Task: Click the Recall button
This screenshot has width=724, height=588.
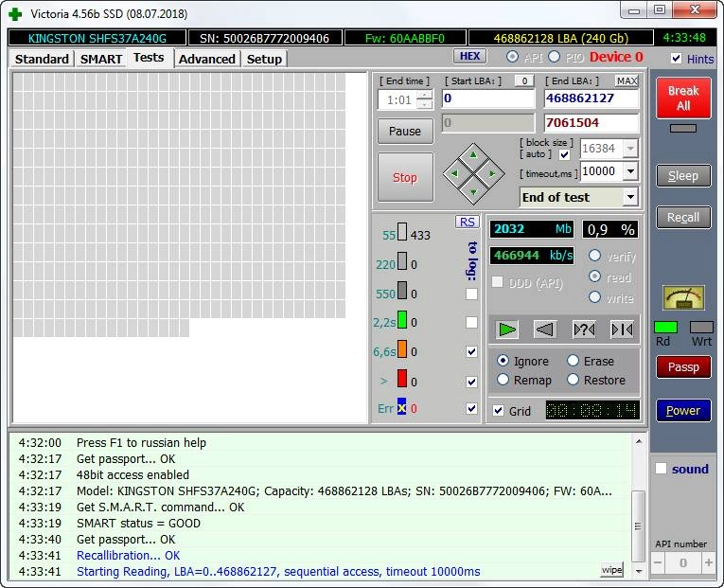Action: 683,217
